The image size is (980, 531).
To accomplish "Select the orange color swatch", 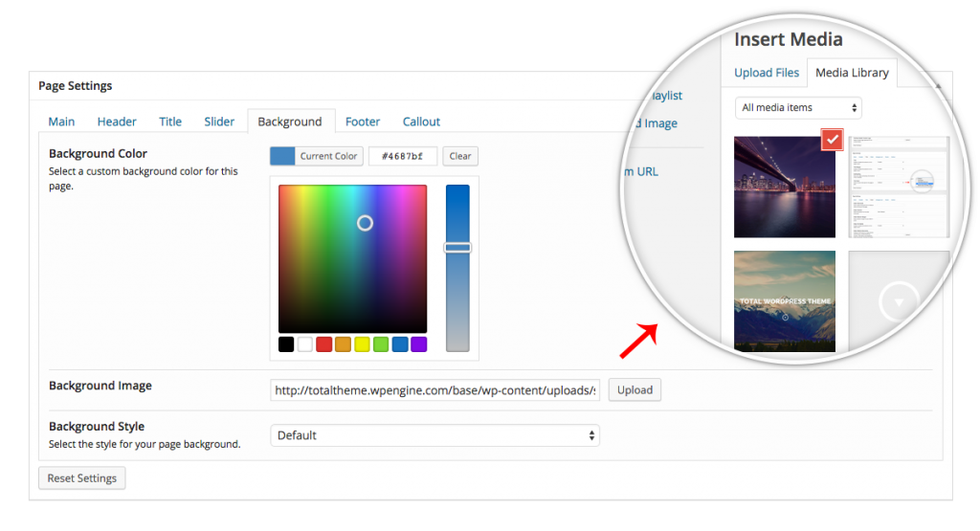I will pos(344,344).
